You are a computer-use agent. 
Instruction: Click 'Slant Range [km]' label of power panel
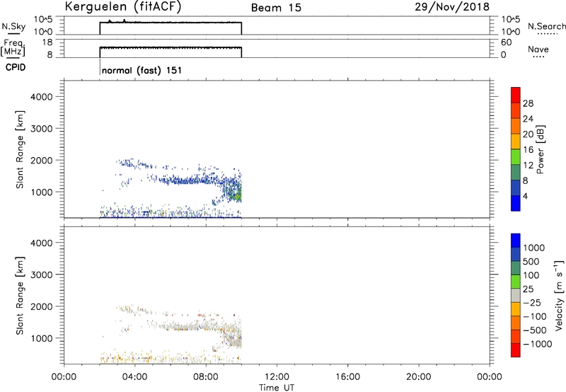20,149
